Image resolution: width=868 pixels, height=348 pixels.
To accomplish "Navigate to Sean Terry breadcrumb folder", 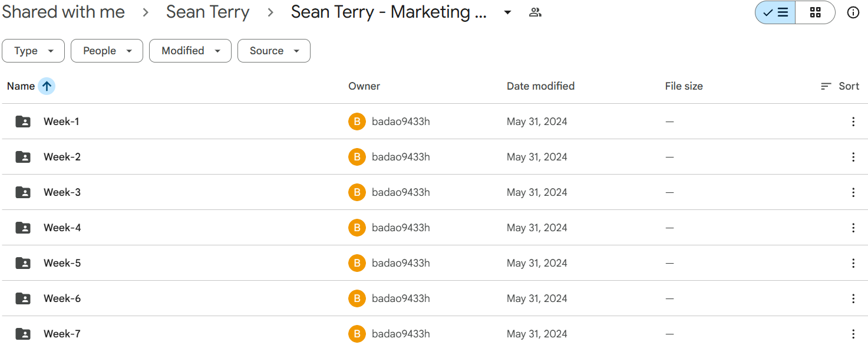I will point(207,11).
